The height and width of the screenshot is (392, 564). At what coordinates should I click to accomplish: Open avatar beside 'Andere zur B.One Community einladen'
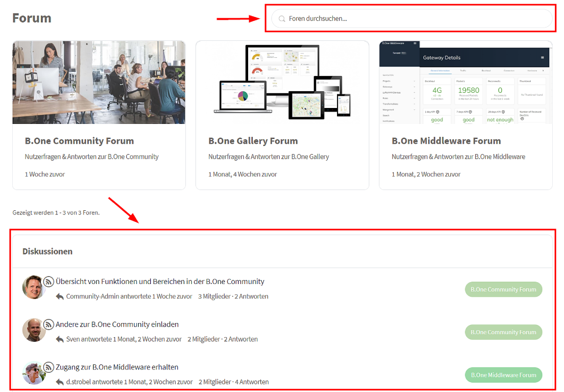[x=34, y=330]
